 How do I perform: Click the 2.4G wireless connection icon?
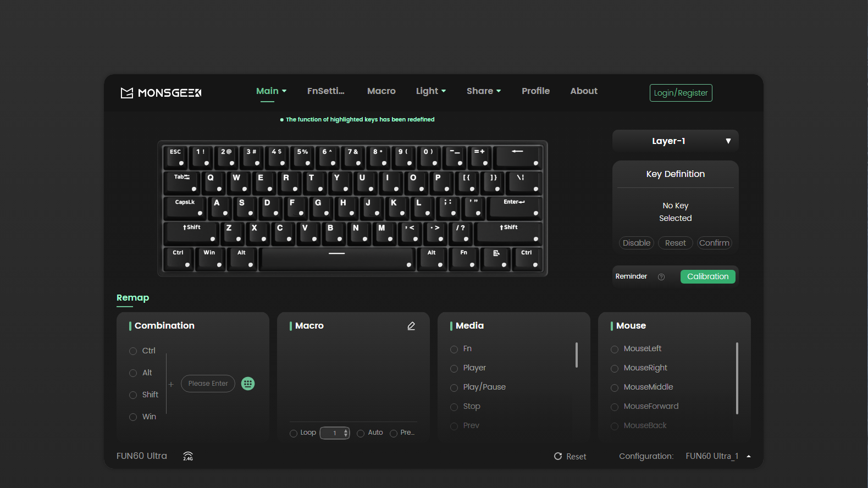click(188, 456)
